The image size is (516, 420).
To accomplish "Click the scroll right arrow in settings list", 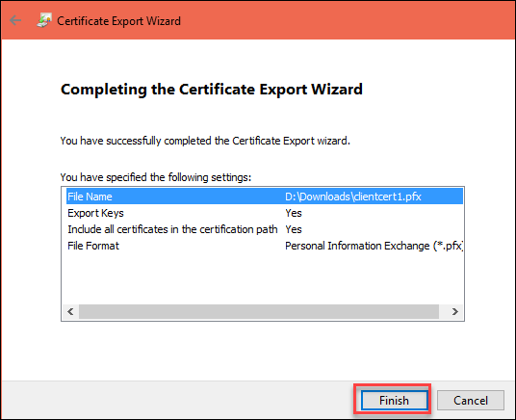I will [x=455, y=311].
